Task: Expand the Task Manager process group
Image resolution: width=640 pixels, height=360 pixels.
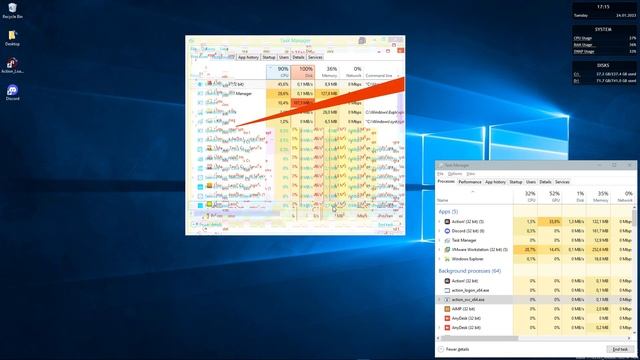Action: click(440, 240)
